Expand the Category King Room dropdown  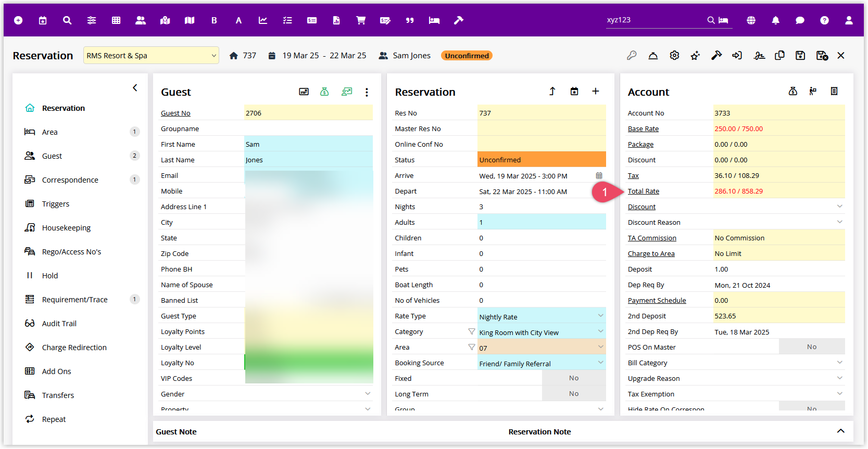(600, 331)
